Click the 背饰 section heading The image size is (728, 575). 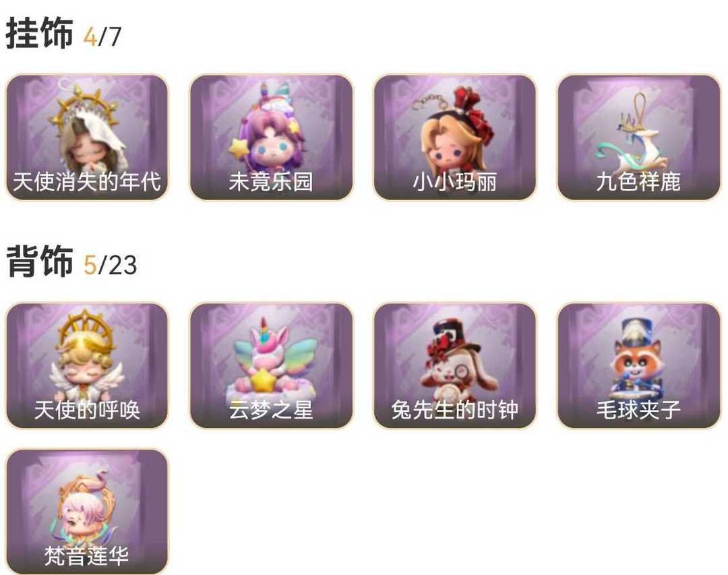[40, 262]
